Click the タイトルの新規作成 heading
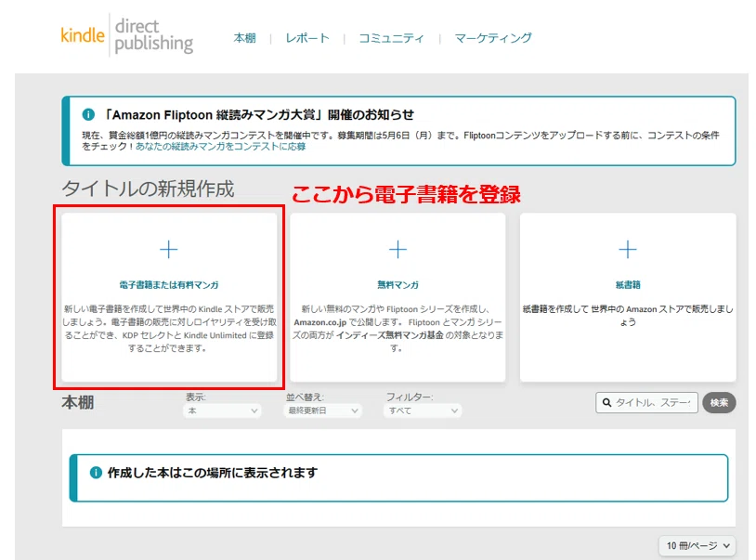Screen dimensions: 756x560 tap(148, 189)
